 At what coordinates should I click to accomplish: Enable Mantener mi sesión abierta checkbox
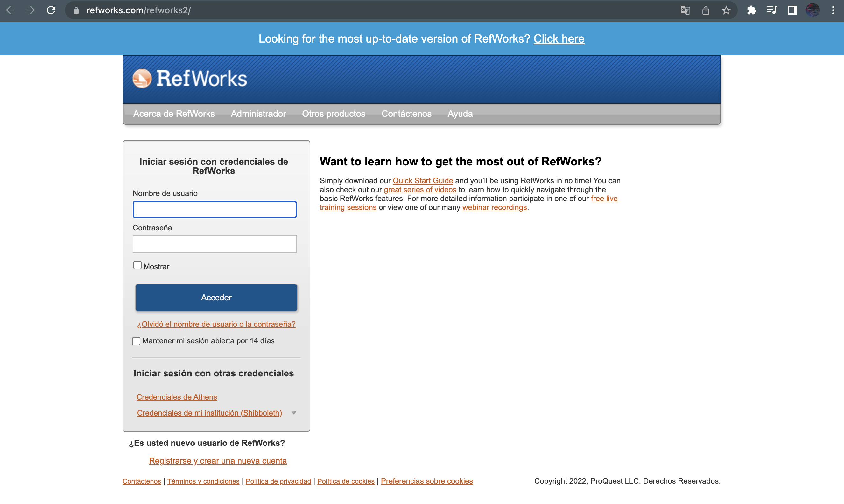tap(136, 341)
